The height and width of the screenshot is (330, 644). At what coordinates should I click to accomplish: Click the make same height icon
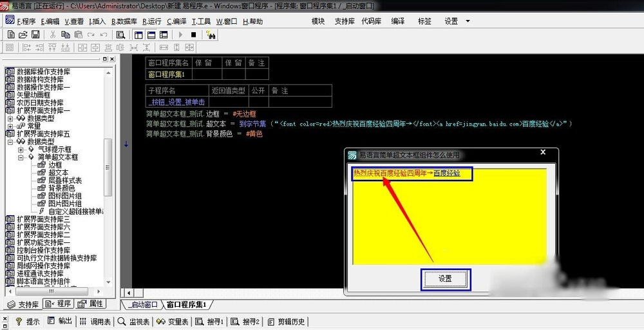(x=176, y=48)
